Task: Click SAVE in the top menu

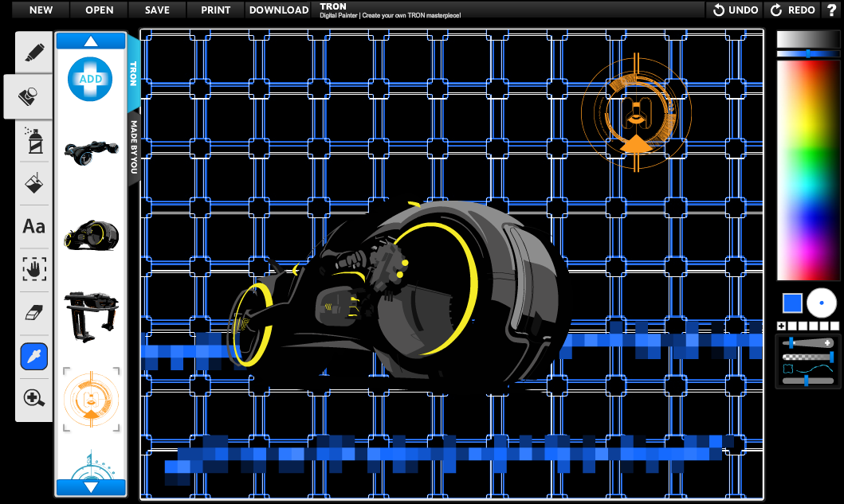Action: click(x=157, y=10)
